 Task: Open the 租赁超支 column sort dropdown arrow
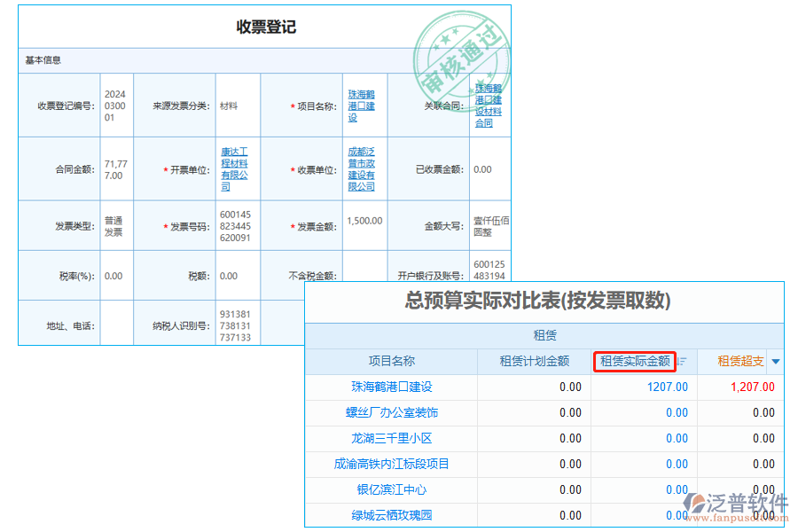(774, 362)
